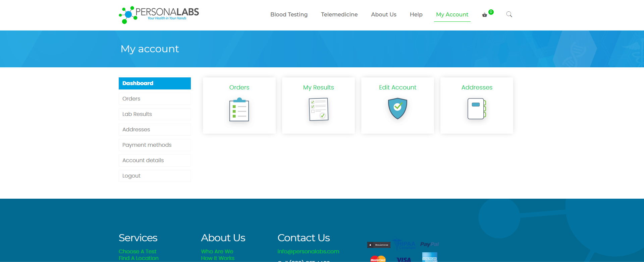
Task: Click the Addresses card title
Action: click(477, 87)
